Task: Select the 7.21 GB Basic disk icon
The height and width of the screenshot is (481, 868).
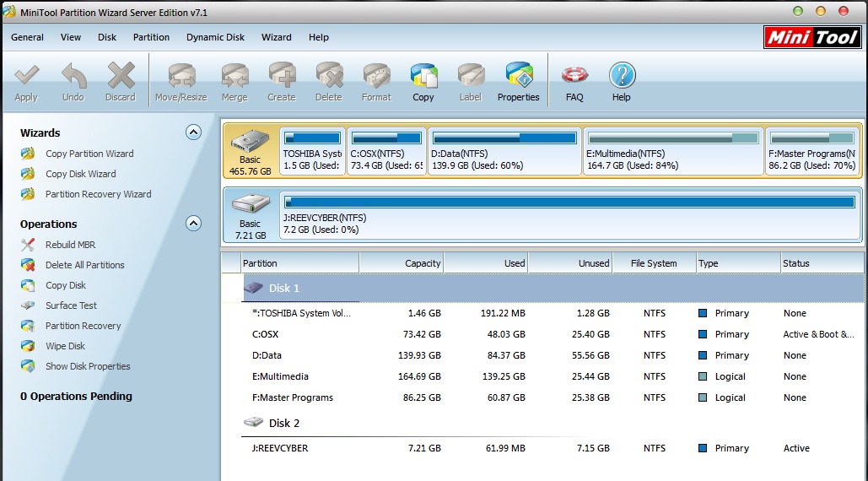Action: pyautogui.click(x=251, y=204)
